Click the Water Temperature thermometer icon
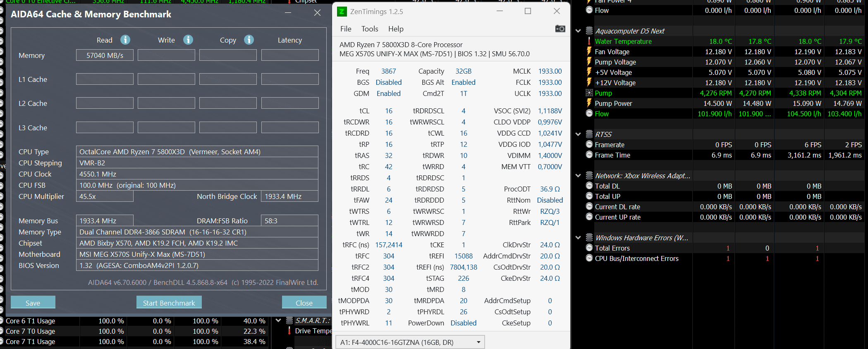The width and height of the screenshot is (868, 349). pos(589,41)
